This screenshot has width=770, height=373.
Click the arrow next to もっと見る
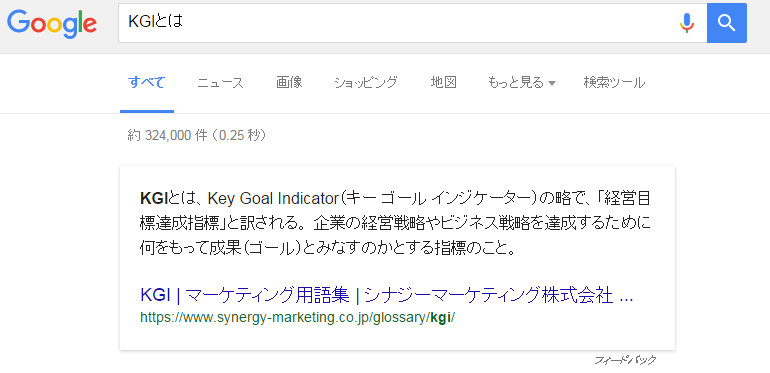pos(552,83)
